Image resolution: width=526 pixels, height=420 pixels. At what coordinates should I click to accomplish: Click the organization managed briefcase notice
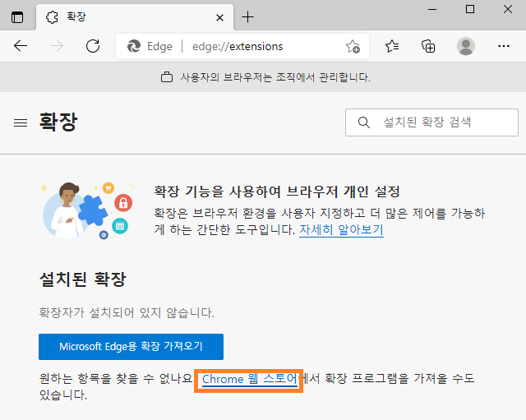pos(265,77)
